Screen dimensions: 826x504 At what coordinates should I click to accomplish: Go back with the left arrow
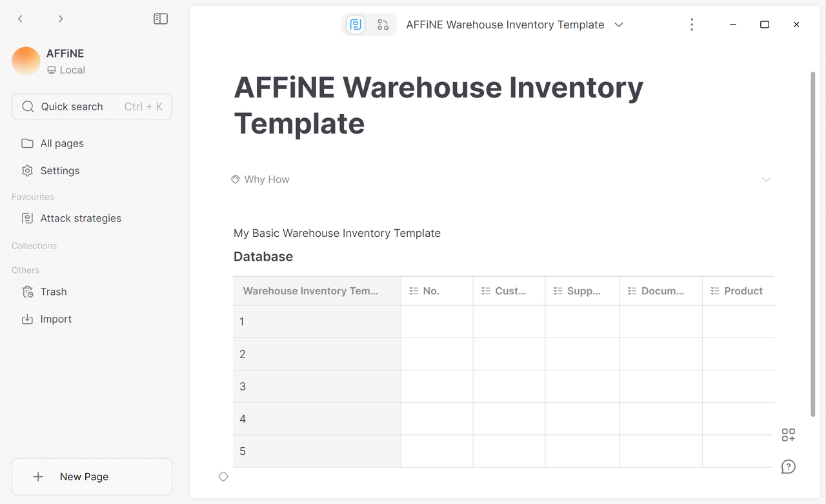coord(20,19)
